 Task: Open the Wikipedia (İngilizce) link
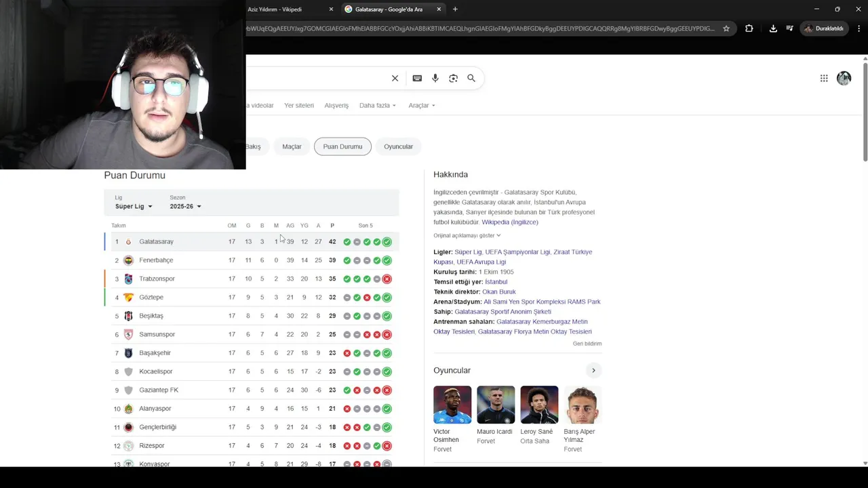click(x=510, y=222)
